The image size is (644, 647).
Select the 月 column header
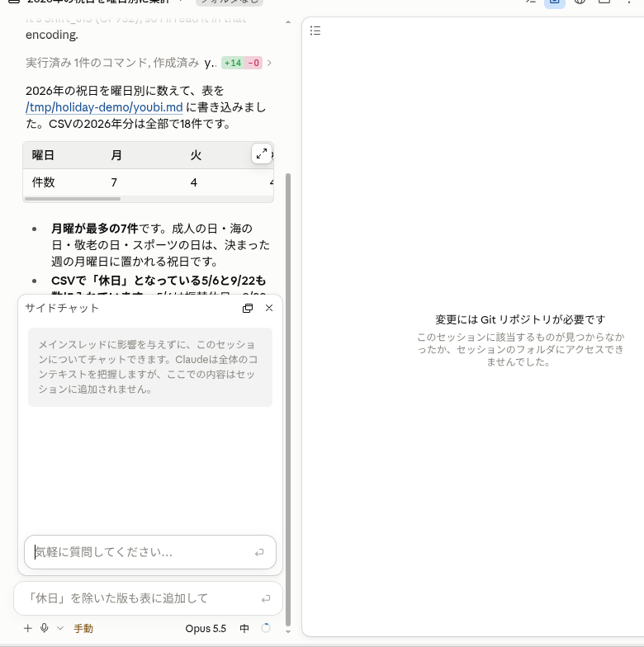(116, 155)
